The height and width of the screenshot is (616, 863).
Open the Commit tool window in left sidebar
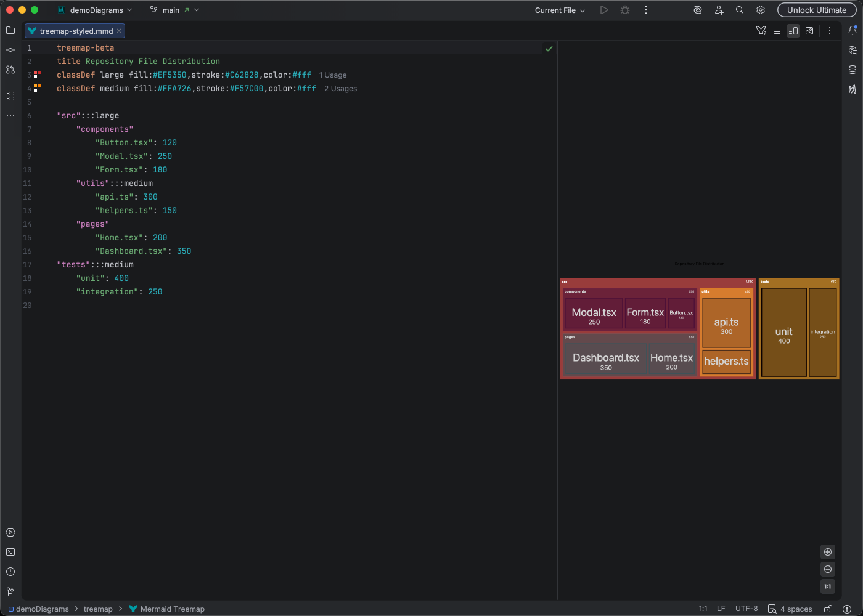10,50
